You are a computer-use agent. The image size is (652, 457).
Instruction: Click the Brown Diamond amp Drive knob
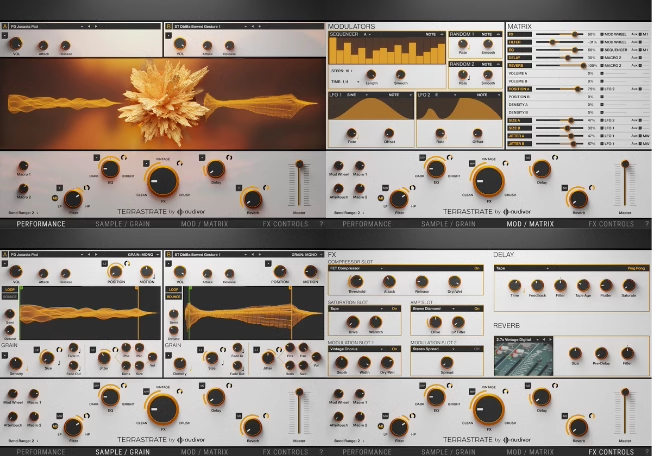[x=435, y=322]
